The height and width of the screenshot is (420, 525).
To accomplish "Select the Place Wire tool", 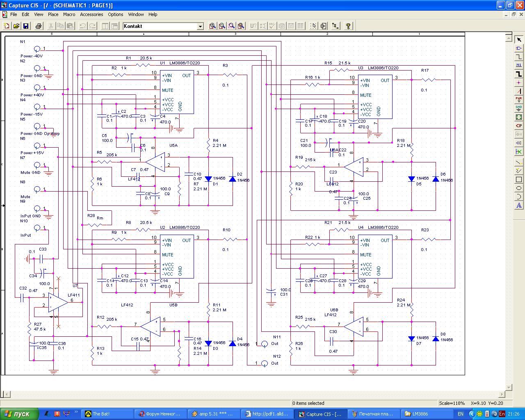I will point(519,57).
